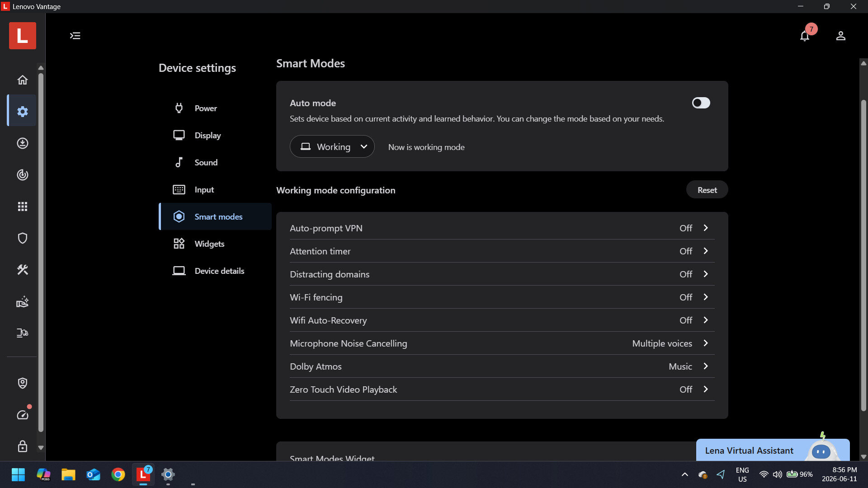Open the speedometer performance icon
The image size is (868, 488).
[23, 415]
